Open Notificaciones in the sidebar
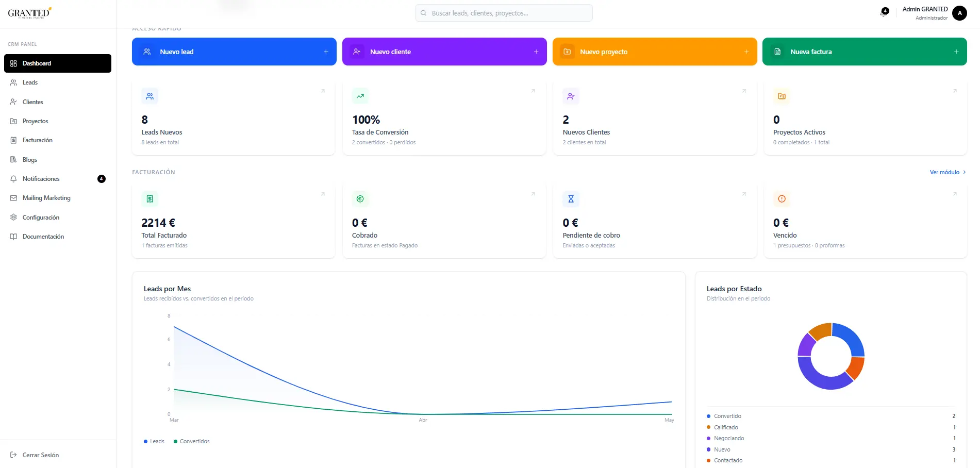 click(x=58, y=179)
